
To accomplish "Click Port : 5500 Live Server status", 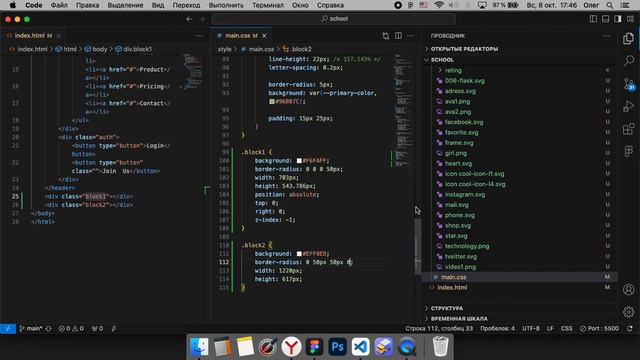I will click(x=600, y=329).
